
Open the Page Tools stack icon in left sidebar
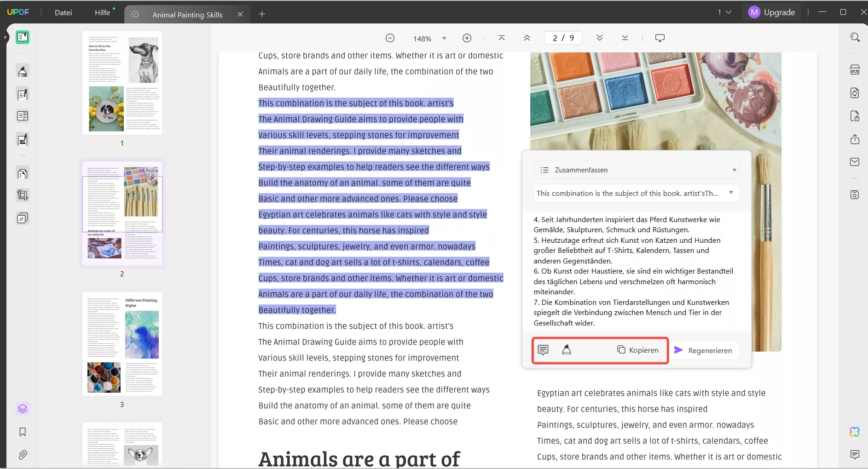click(22, 218)
